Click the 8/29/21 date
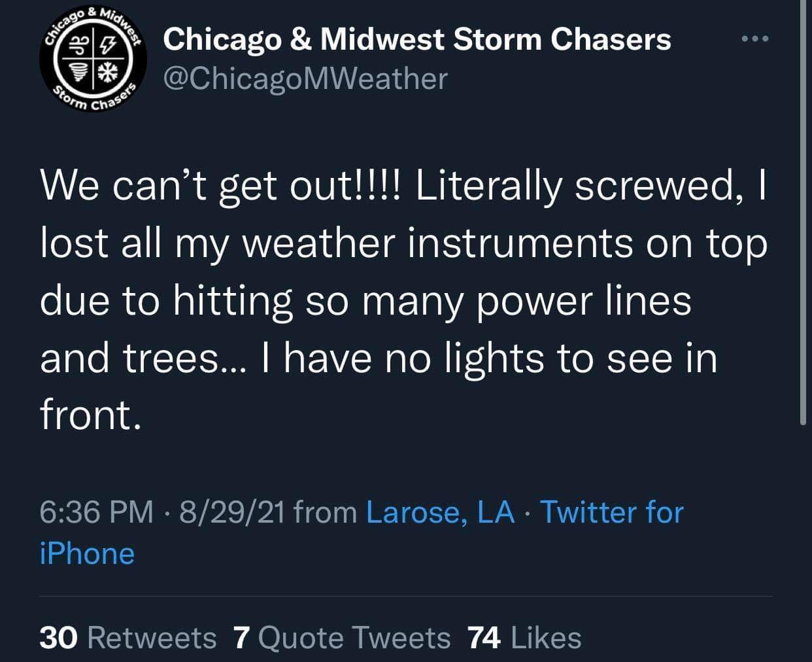The height and width of the screenshot is (662, 812). (x=232, y=512)
